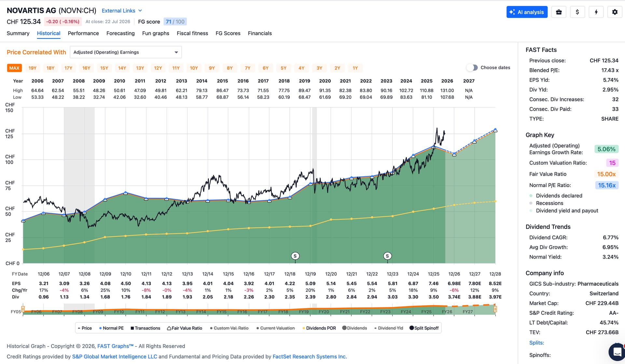Toggle Split Spinoff legend item
The height and width of the screenshot is (364, 625).
pos(424,328)
